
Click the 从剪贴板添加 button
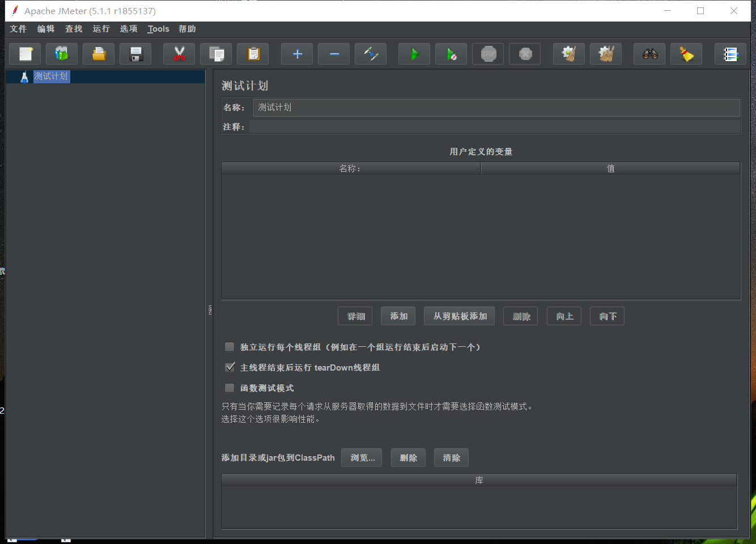click(459, 316)
